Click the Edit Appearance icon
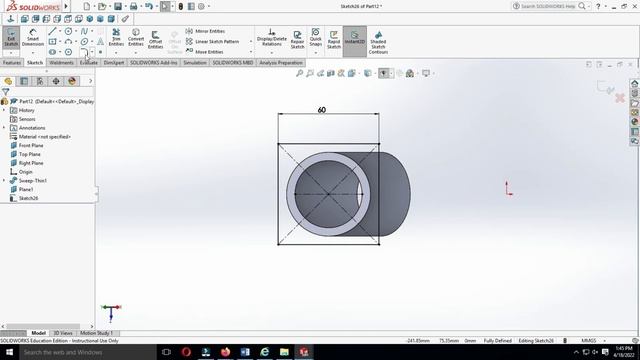 pos(400,73)
